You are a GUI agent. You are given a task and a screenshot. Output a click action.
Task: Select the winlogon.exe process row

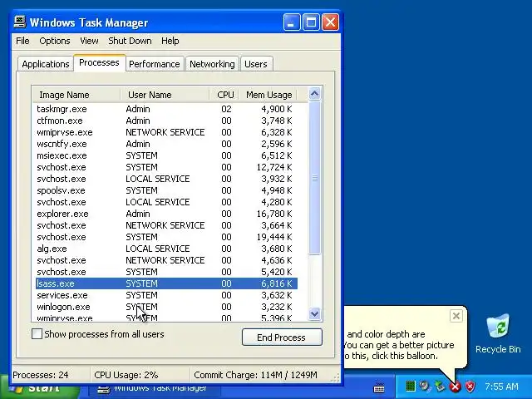166,307
